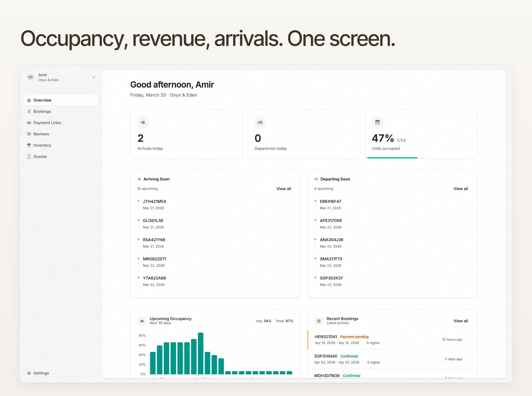The image size is (532, 396).
Task: Click View all in Arriving Soon
Action: (283, 189)
